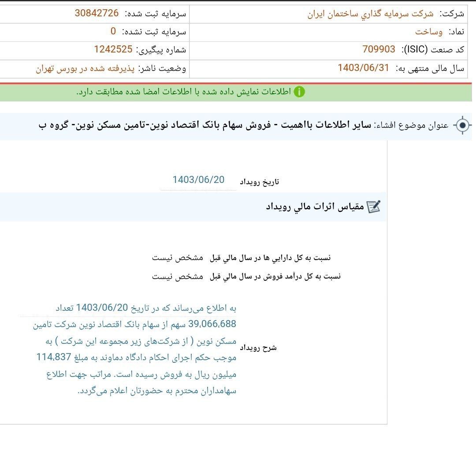Click the شرح رویداد label
This screenshot has height=462, width=476.
(258, 348)
